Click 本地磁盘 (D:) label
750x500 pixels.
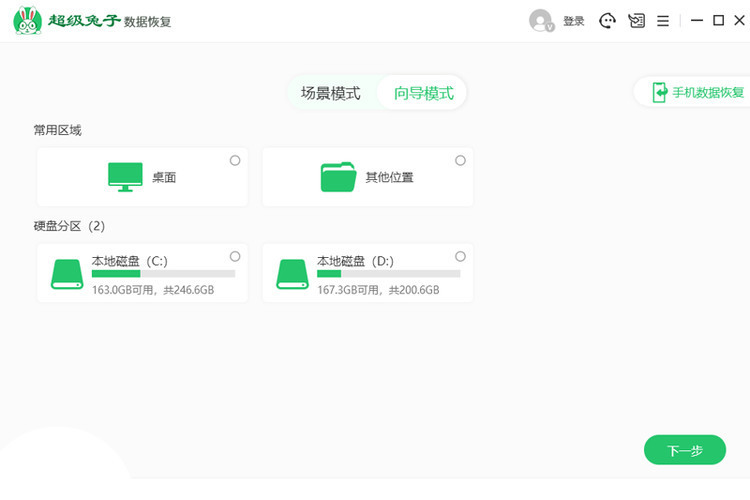pos(355,261)
